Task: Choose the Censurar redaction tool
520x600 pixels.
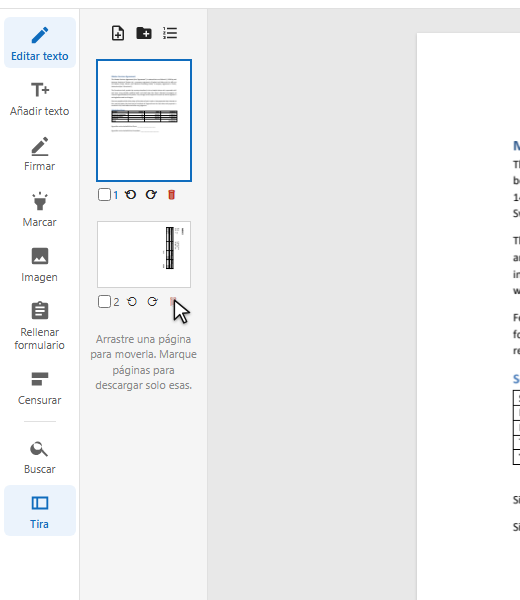Action: 40,388
